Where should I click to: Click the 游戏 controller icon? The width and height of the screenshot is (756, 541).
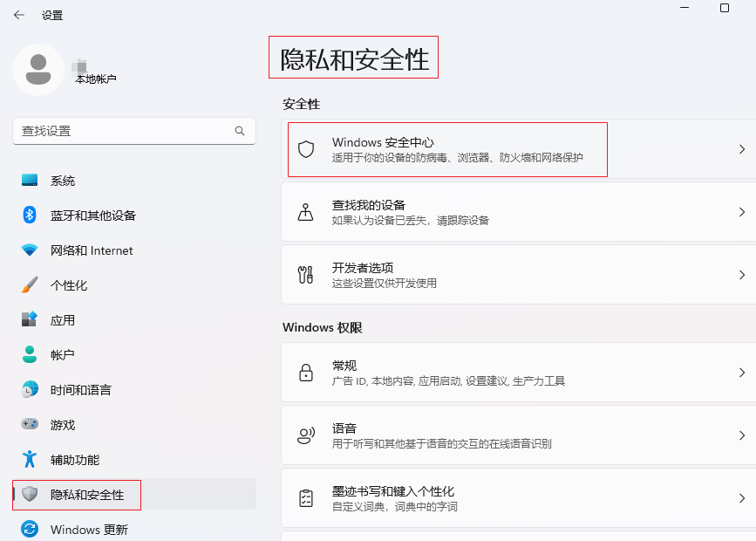[30, 424]
